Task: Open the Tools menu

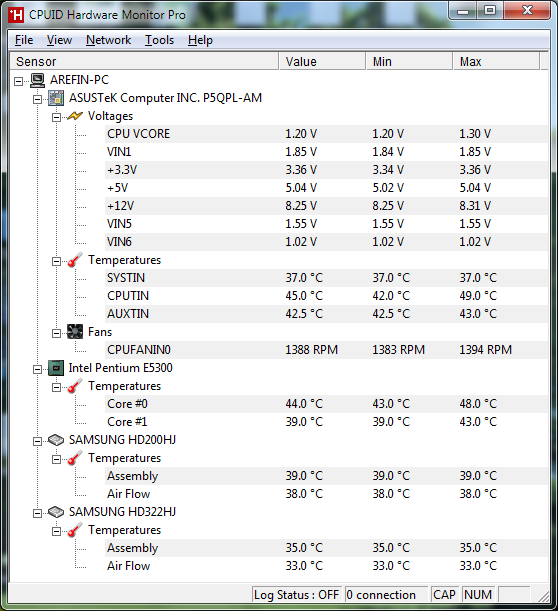Action: (x=159, y=40)
